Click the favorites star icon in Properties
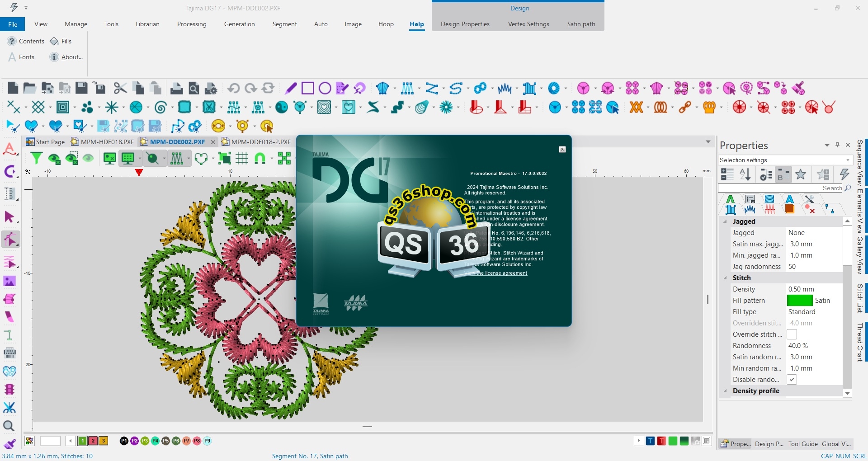Viewport: 868px width, 461px height. [x=801, y=174]
